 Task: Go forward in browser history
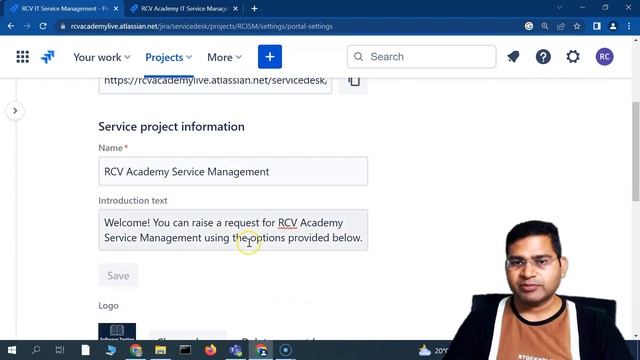click(27, 26)
